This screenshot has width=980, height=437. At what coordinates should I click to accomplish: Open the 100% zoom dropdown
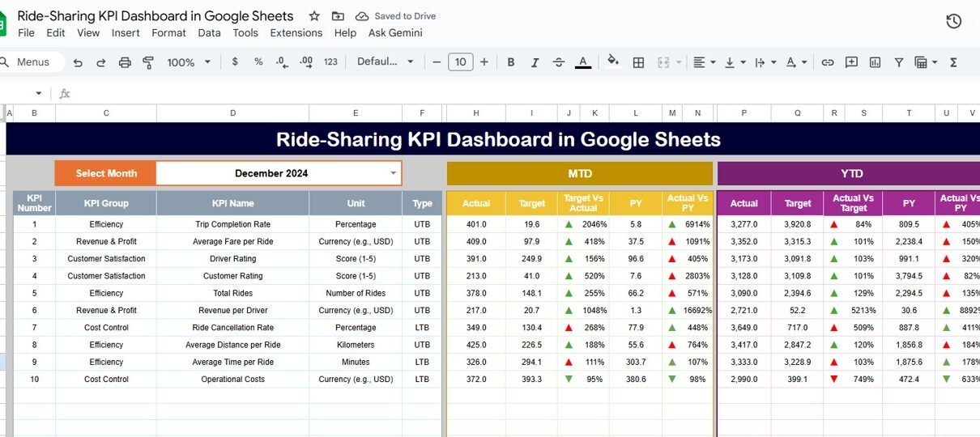(188, 62)
